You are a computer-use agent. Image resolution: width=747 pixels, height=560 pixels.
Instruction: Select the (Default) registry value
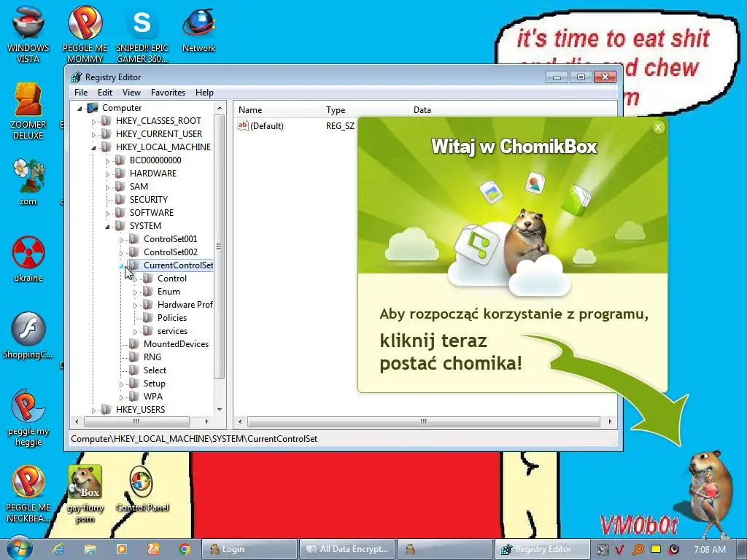pos(266,125)
